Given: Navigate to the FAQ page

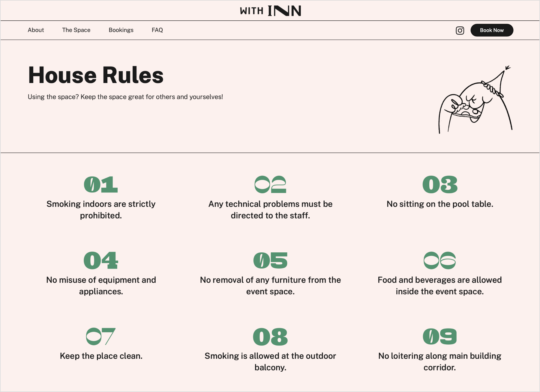Looking at the screenshot, I should (157, 30).
